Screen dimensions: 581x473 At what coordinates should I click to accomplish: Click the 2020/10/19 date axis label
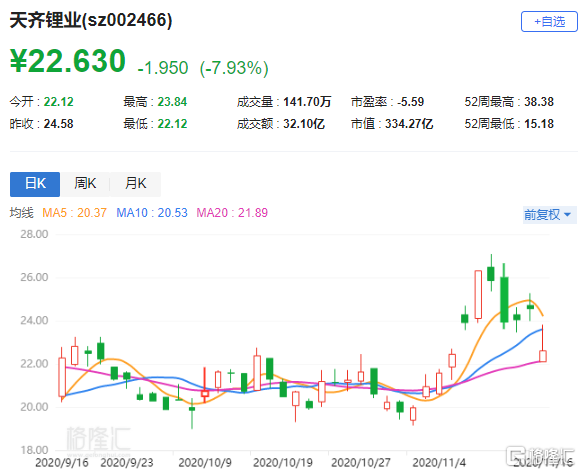[283, 463]
